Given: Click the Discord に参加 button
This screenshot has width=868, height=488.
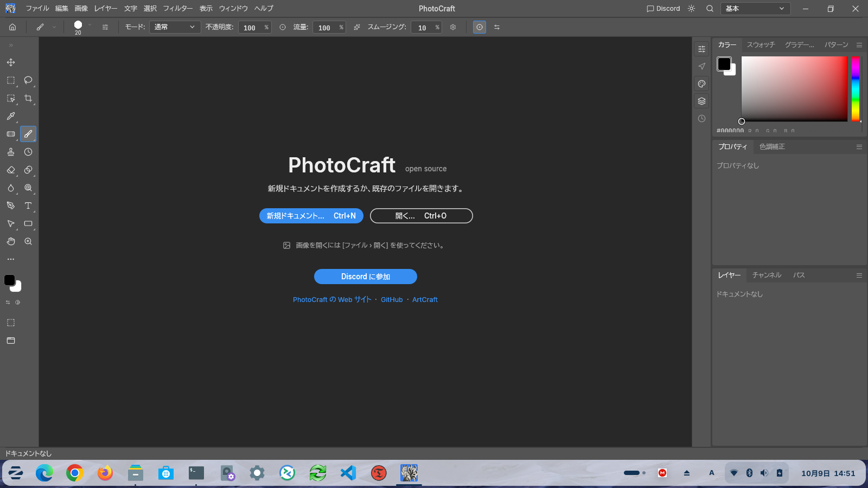Looking at the screenshot, I should [366, 277].
